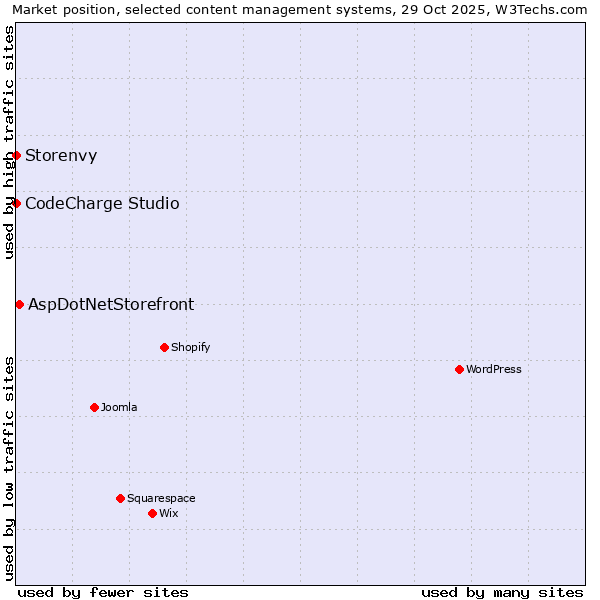Select the Squarespace red marker

tap(120, 498)
